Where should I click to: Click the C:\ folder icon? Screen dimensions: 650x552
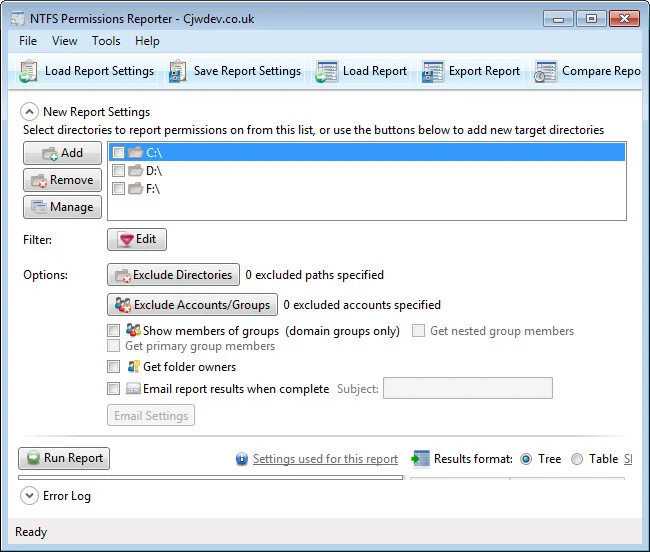click(x=136, y=153)
